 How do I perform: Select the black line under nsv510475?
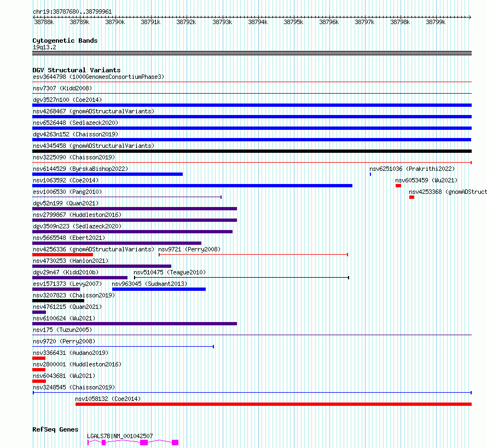(241, 278)
